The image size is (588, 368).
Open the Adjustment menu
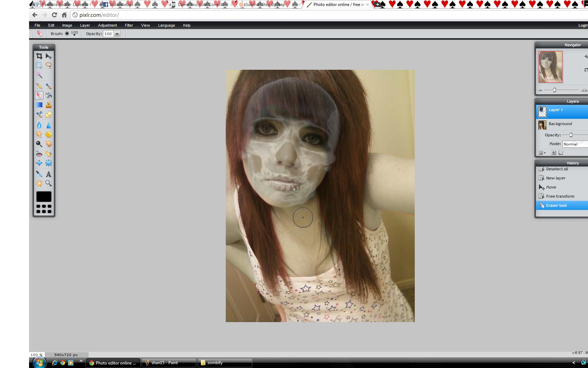107,25
